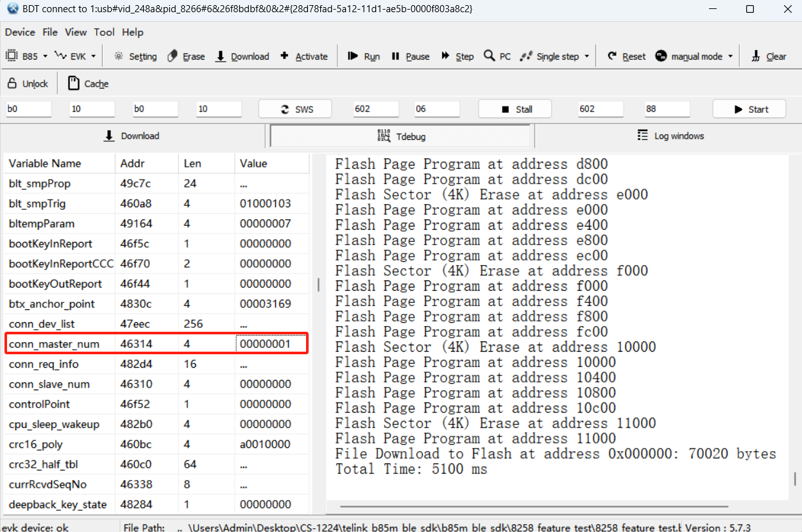Viewport: 802px width, 532px height.
Task: Click the Single step toolbar button
Action: click(x=549, y=56)
